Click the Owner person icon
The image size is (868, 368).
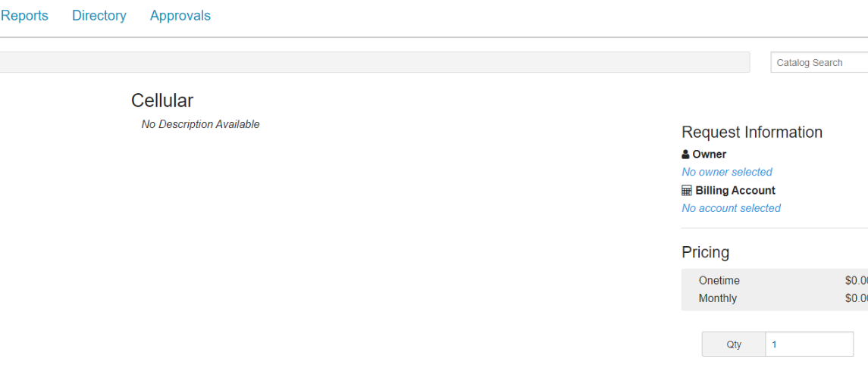pyautogui.click(x=686, y=154)
